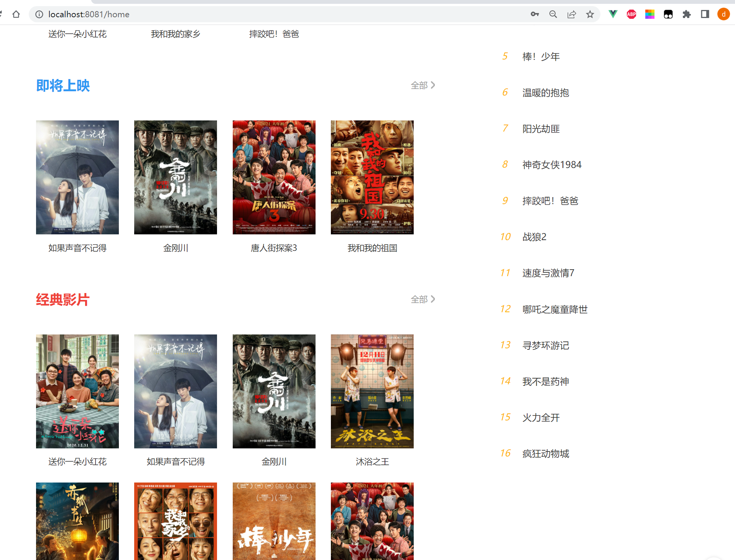Select rank 15 火力全开
Viewport: 735px width, 560px height.
point(541,418)
